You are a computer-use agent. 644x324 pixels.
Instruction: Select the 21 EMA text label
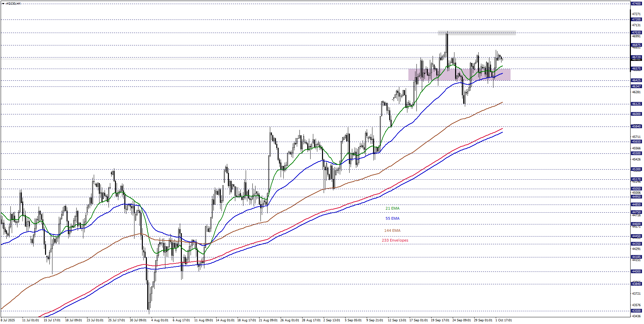392,209
